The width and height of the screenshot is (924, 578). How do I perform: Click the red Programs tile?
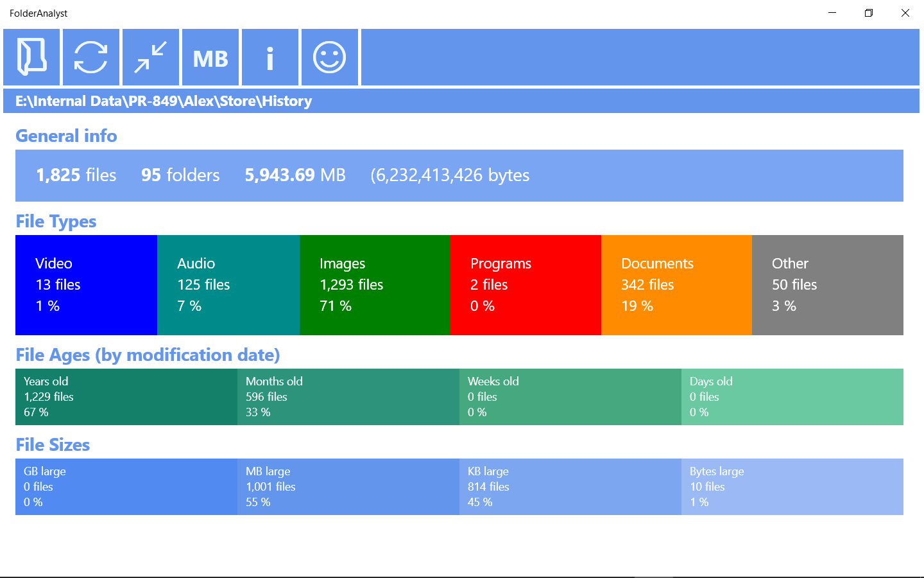pos(526,285)
